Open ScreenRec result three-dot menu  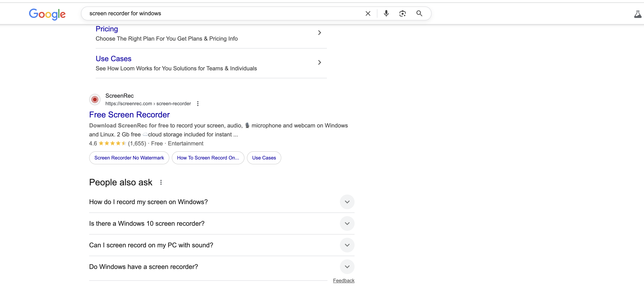click(198, 104)
